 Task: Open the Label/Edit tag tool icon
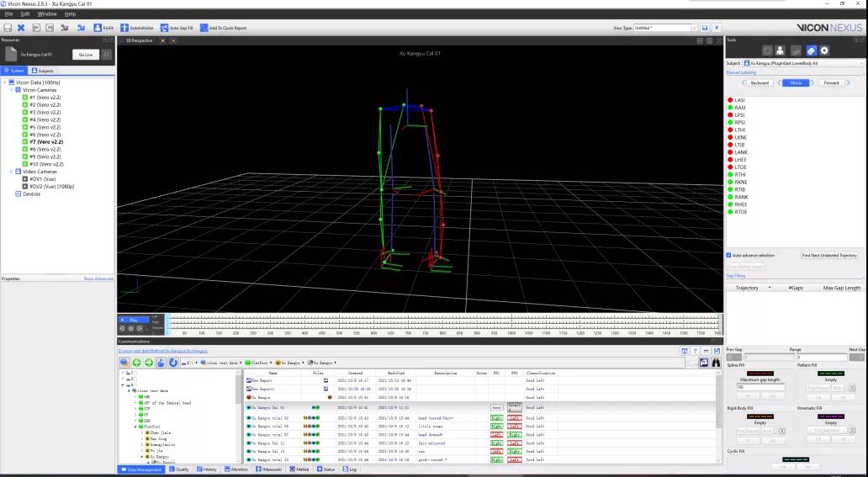[811, 51]
